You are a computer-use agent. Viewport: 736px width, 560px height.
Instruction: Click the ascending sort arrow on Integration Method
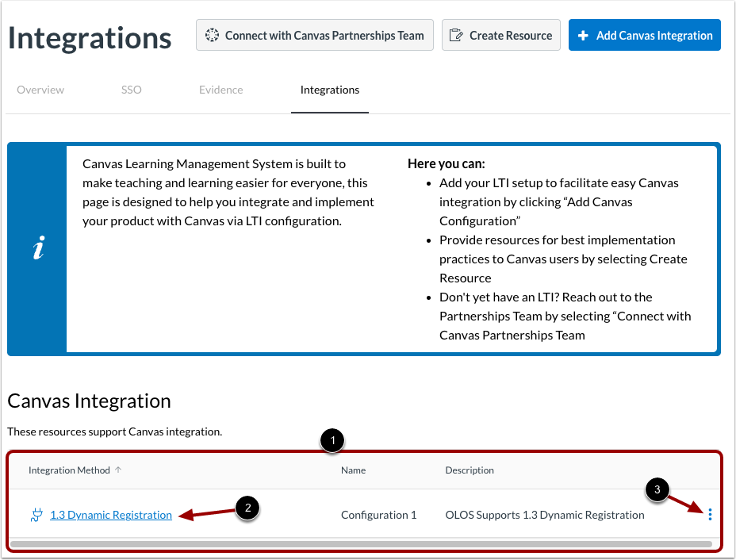(117, 470)
